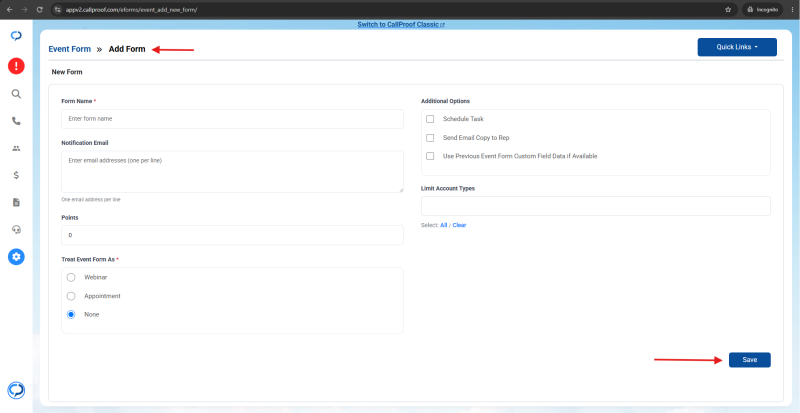The height and width of the screenshot is (413, 800).
Task: Click the Save button
Action: (x=749, y=360)
